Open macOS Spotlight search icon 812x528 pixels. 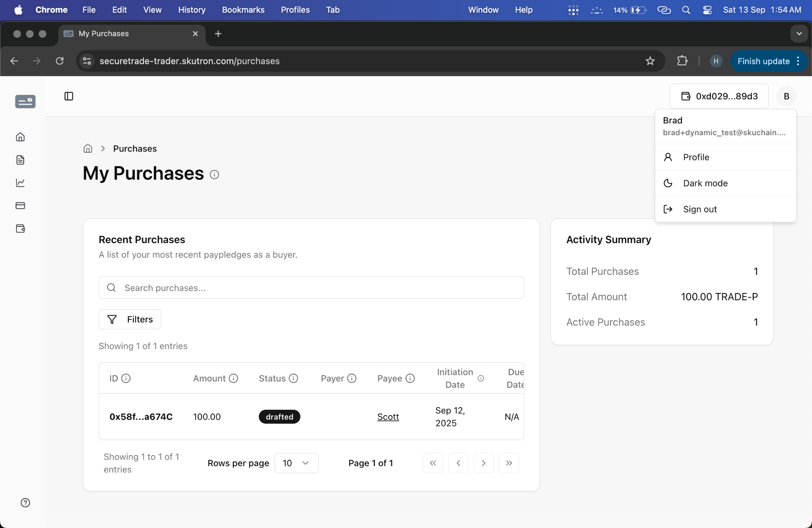(x=686, y=10)
